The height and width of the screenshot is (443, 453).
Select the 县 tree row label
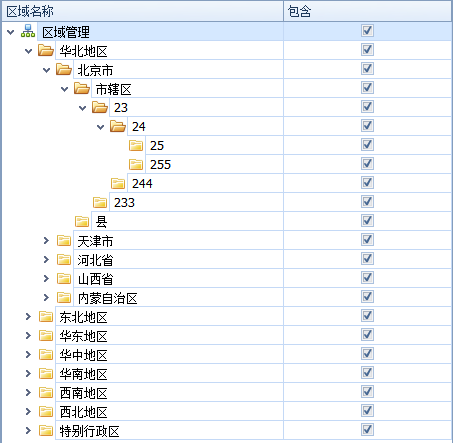[x=101, y=222]
